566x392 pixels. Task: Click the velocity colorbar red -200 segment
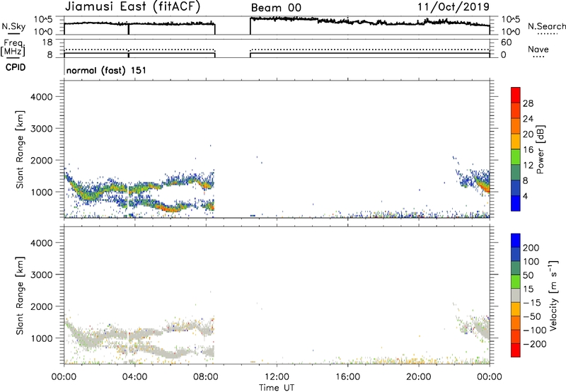coord(516,350)
